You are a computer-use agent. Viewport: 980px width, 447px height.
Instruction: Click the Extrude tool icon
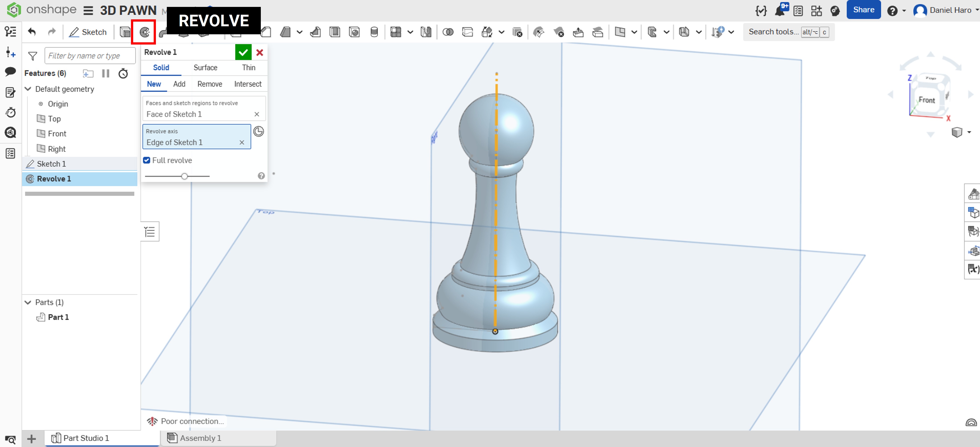point(125,32)
